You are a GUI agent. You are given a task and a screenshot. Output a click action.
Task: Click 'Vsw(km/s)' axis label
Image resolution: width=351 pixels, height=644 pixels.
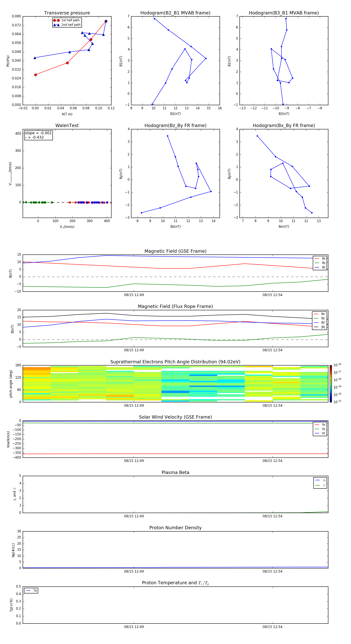pos(8,439)
